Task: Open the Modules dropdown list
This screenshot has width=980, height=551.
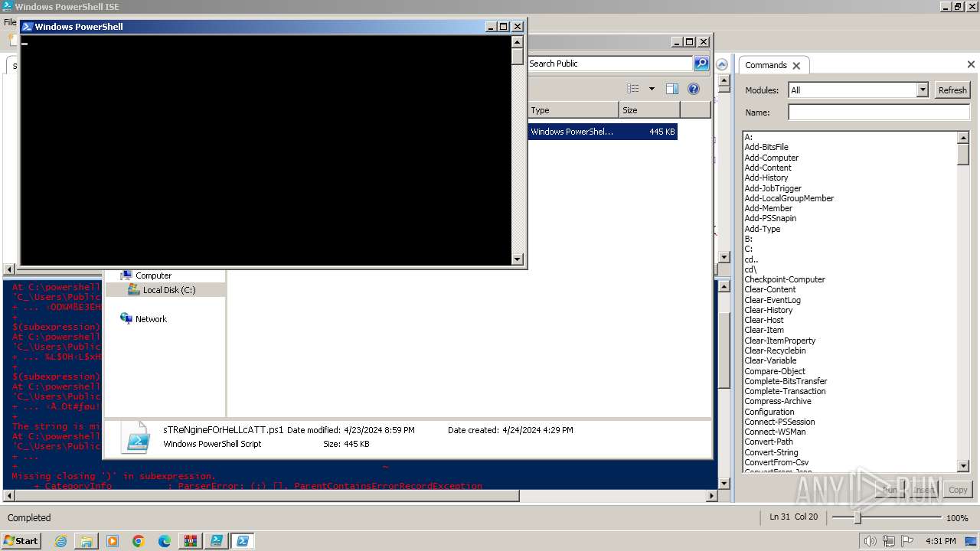Action: tap(922, 90)
